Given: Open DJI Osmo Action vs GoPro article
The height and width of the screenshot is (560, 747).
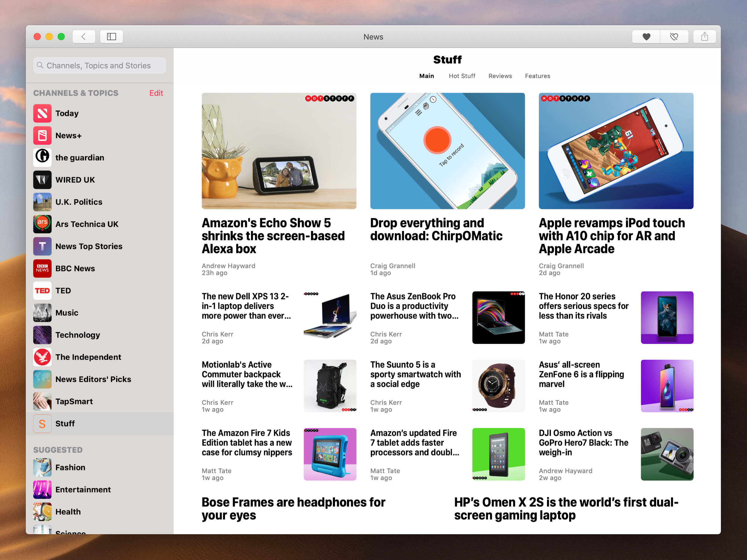Looking at the screenshot, I should click(x=584, y=442).
